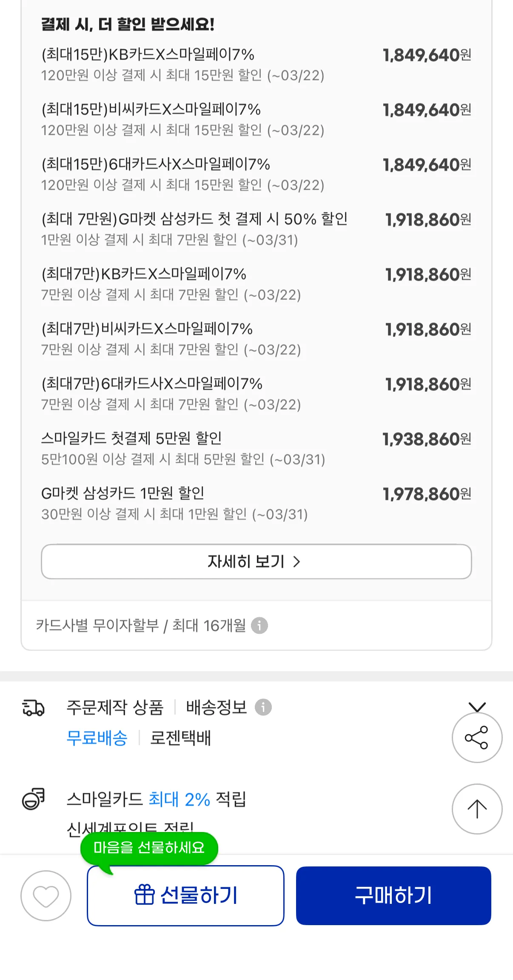Expand the shipping info chevron
The width and height of the screenshot is (513, 980).
pos(477,707)
